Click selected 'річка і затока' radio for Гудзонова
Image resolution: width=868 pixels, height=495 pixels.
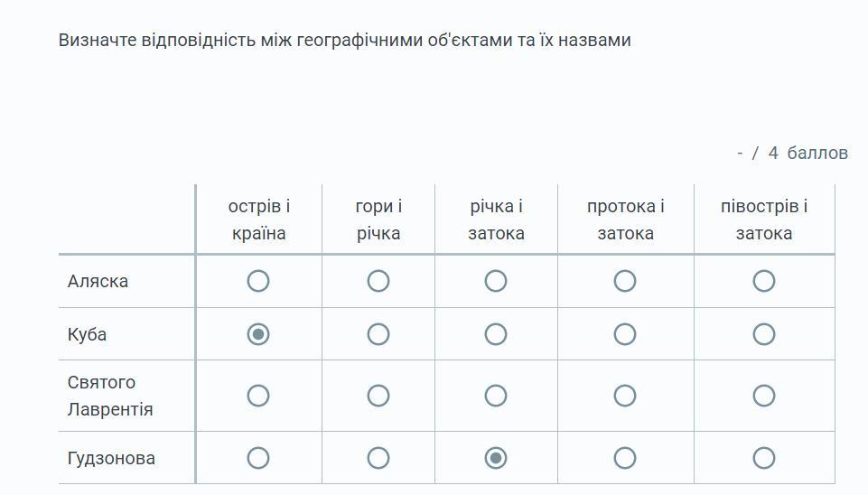click(x=496, y=458)
